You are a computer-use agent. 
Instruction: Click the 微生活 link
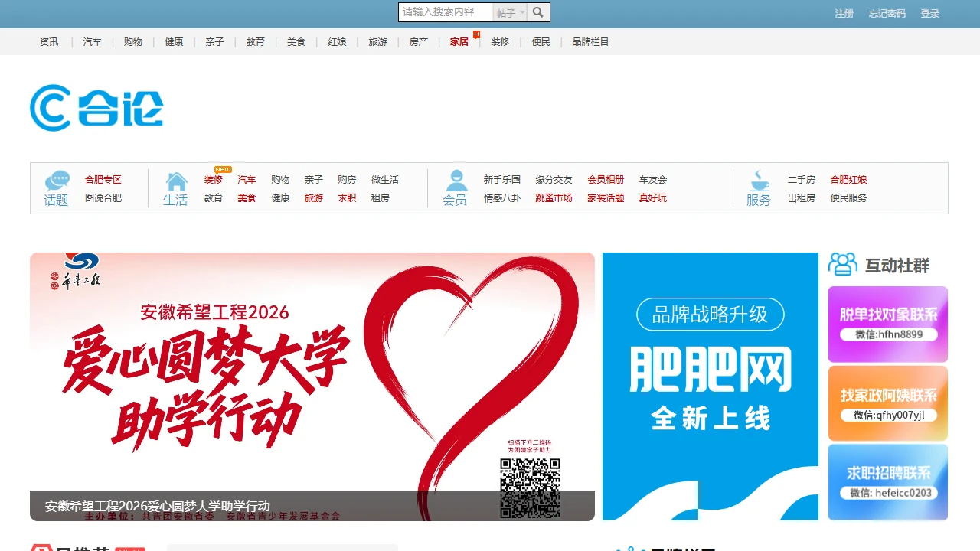385,180
